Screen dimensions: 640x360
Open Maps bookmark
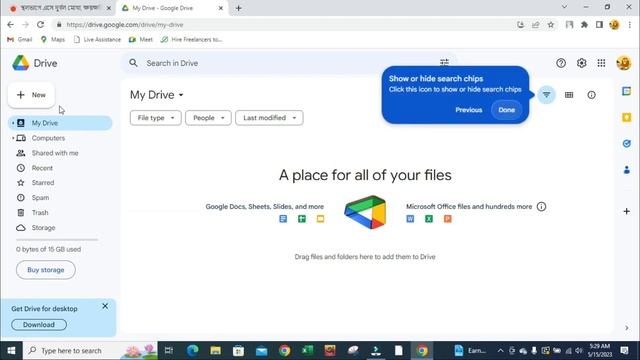[x=53, y=40]
